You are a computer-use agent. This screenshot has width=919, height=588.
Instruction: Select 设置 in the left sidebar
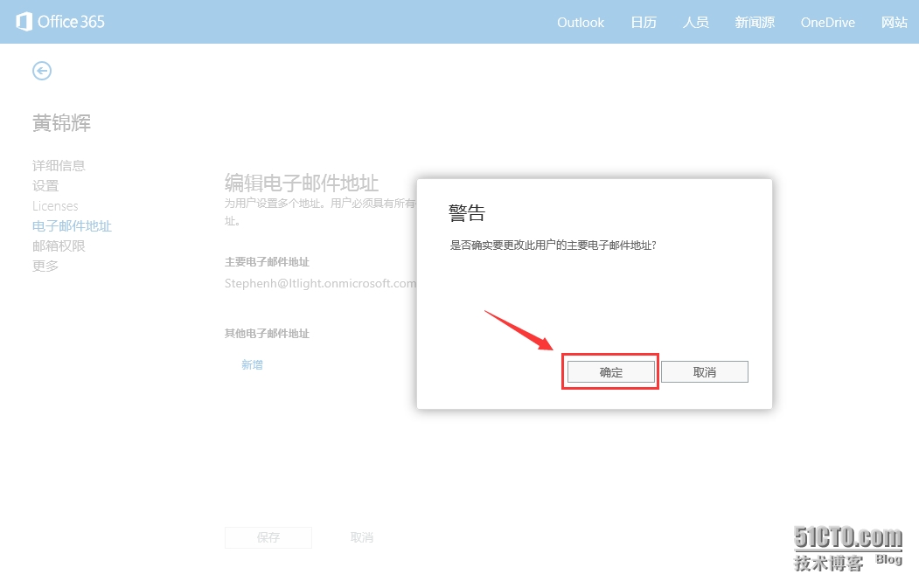[45, 185]
